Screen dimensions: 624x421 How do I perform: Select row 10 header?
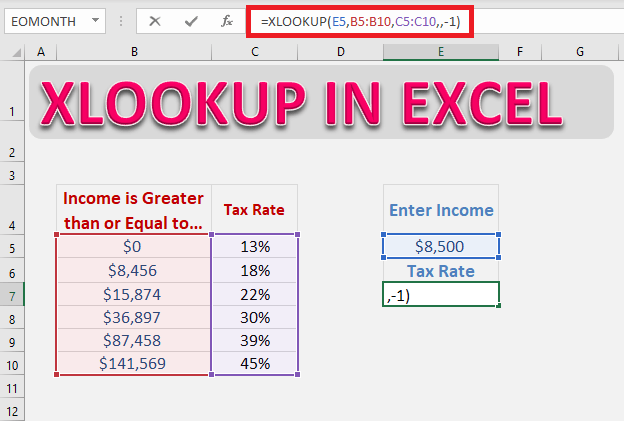tap(12, 365)
